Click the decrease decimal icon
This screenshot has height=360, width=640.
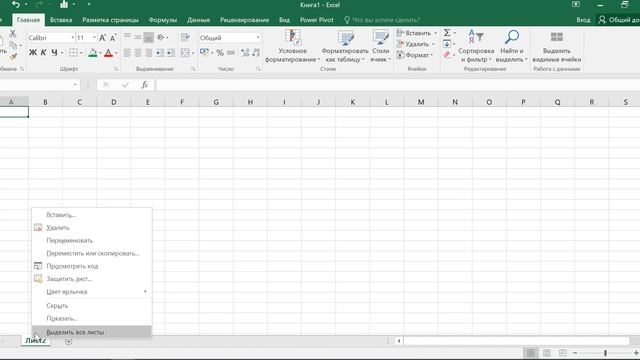tap(256, 53)
